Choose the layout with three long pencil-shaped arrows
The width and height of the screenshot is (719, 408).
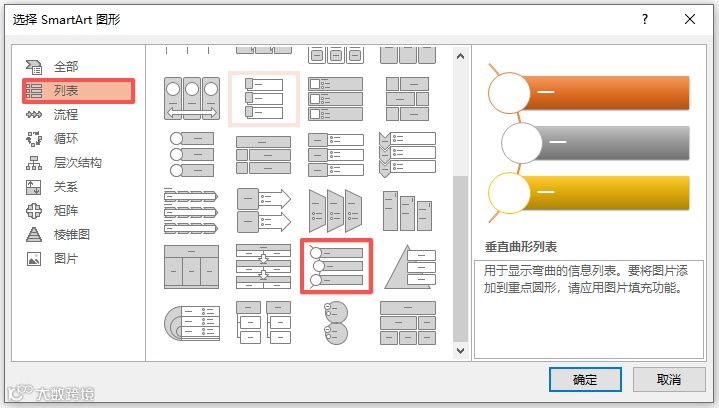pyautogui.click(x=191, y=211)
